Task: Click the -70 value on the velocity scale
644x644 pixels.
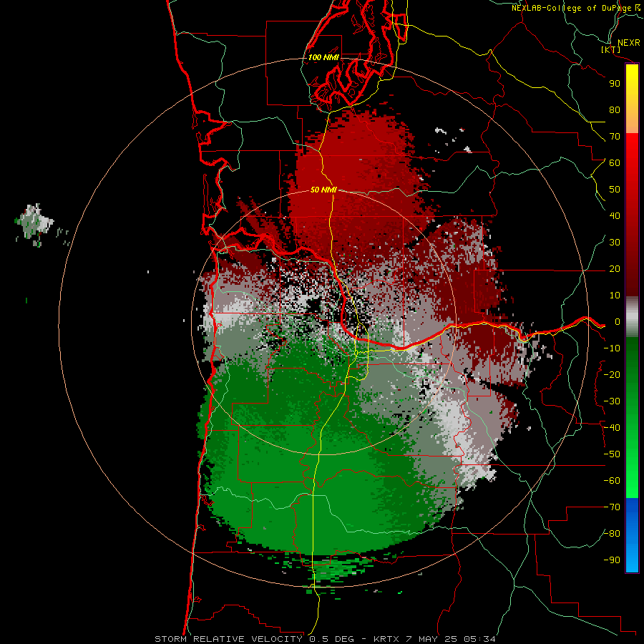Action: coord(612,507)
